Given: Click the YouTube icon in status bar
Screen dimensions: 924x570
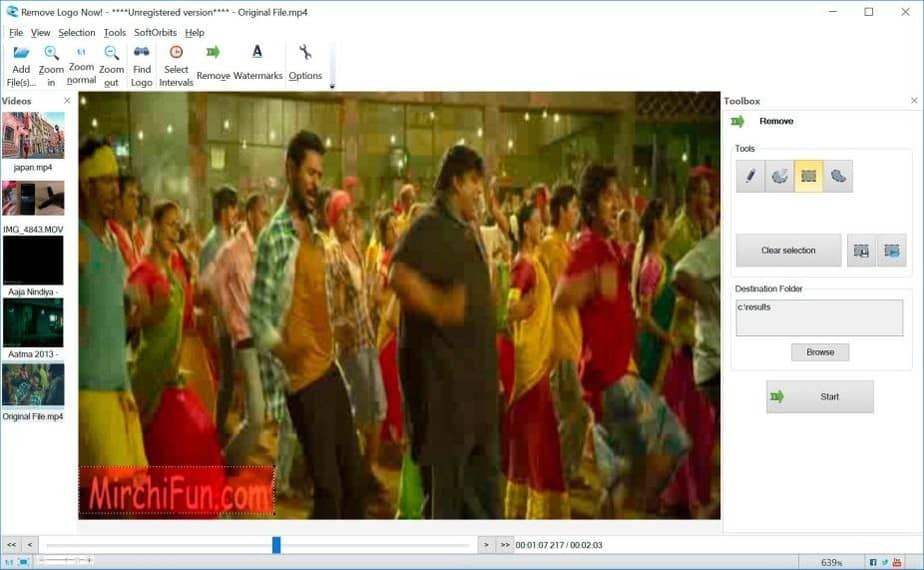Looking at the screenshot, I should coord(897,562).
